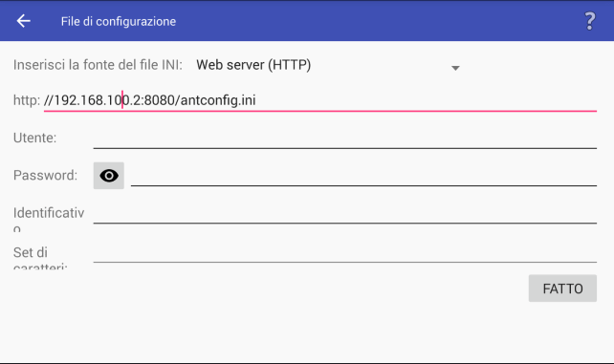Open help with the question mark icon
The height and width of the screenshot is (364, 614).
(x=590, y=21)
